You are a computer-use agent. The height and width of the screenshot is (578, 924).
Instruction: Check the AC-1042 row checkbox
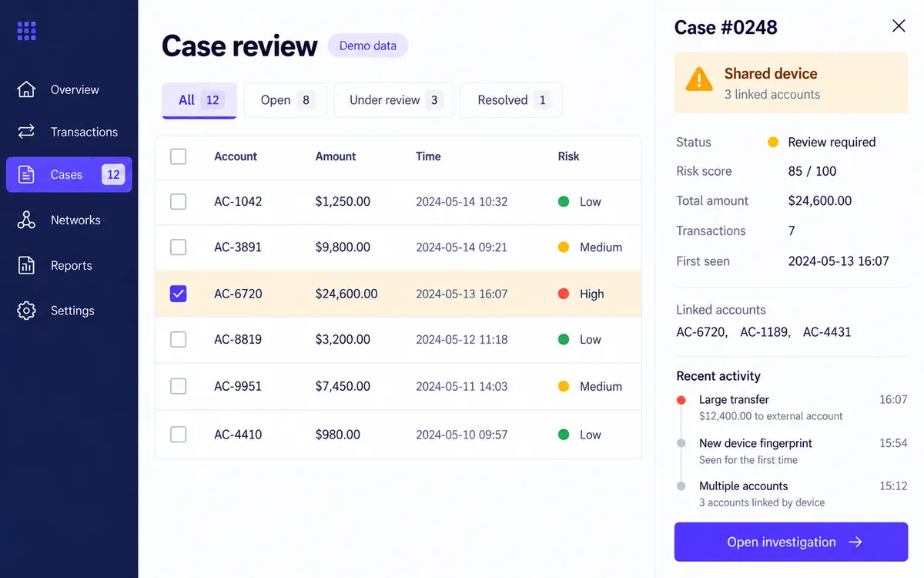[178, 202]
